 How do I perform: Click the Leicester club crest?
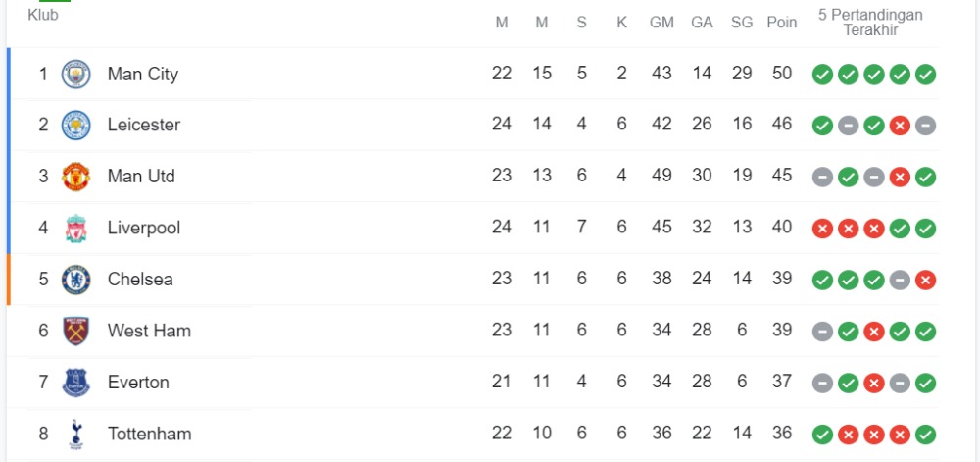click(x=75, y=125)
